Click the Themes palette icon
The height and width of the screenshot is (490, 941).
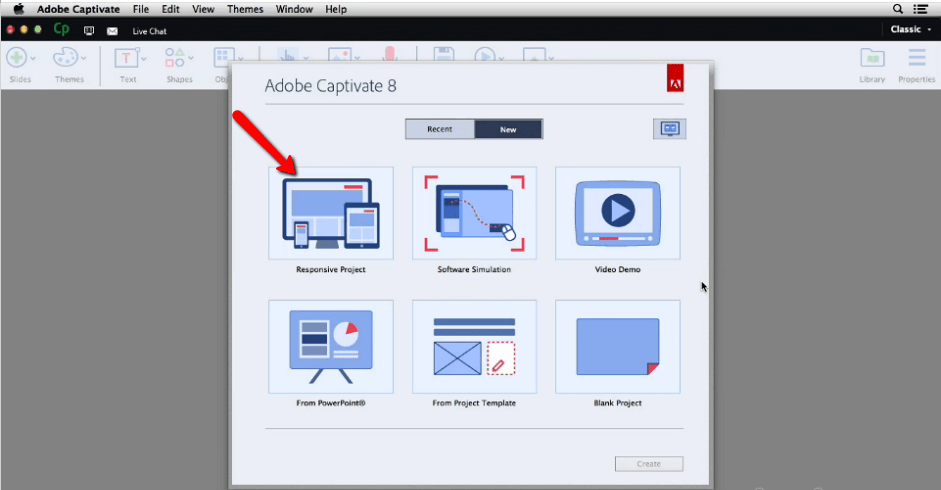tap(65, 58)
